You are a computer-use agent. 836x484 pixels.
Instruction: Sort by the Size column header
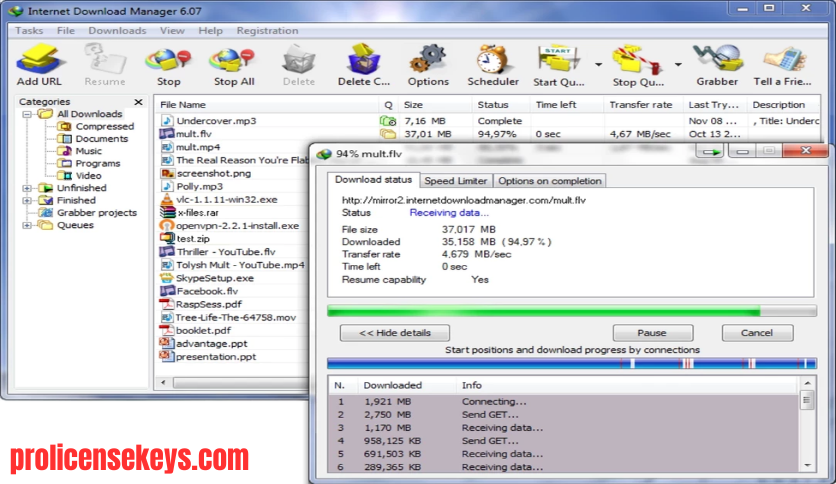(x=435, y=104)
